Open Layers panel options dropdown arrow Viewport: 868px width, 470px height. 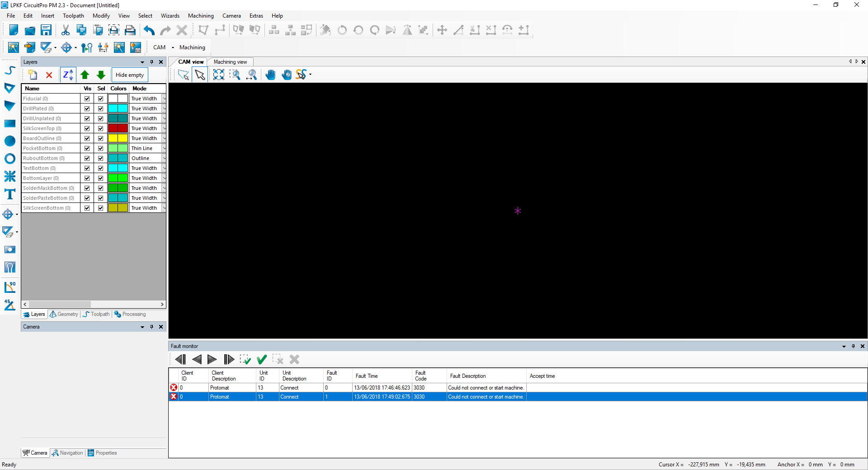click(142, 62)
